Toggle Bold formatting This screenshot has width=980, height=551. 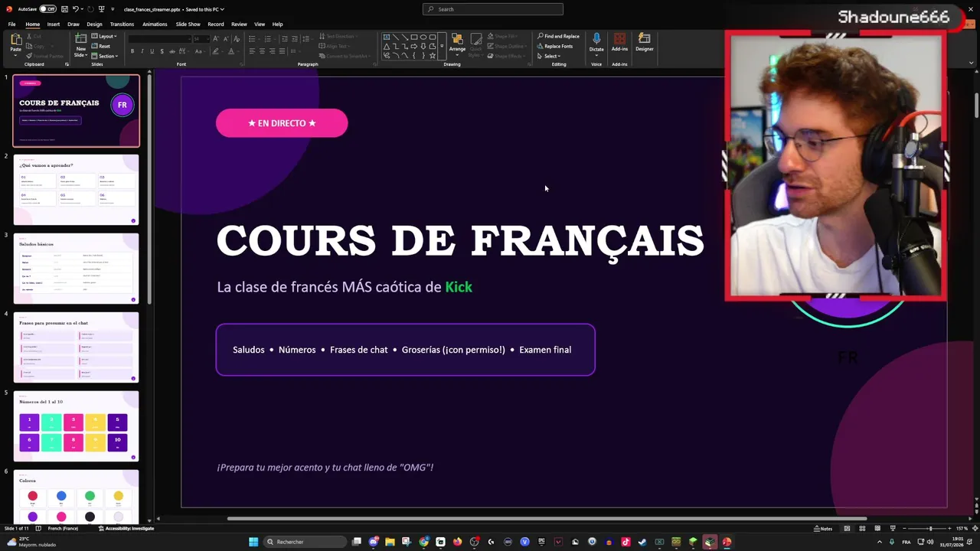click(x=132, y=51)
